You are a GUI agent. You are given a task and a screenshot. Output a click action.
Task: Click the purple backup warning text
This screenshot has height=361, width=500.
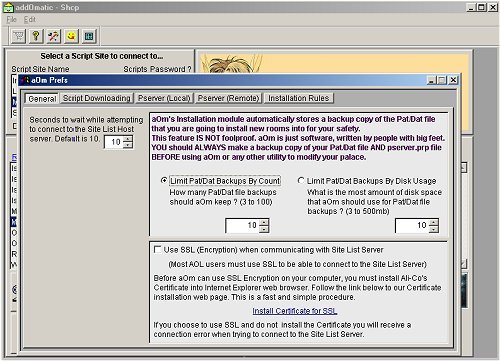pos(298,138)
